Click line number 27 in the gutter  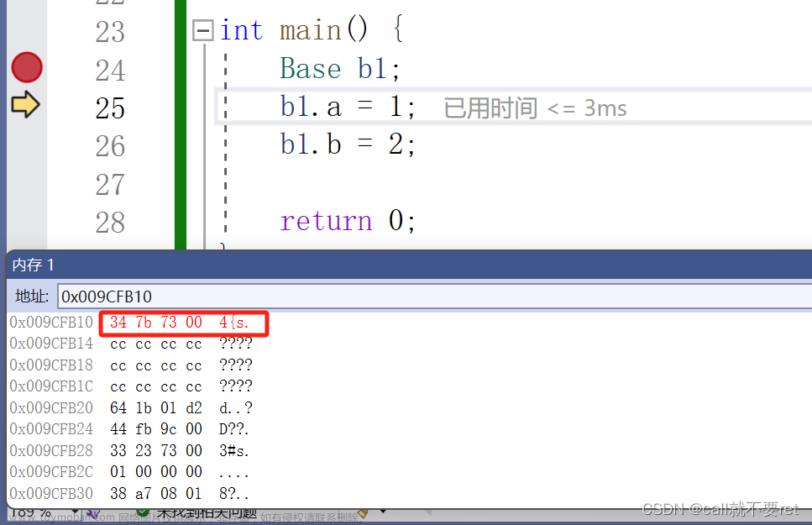coord(110,185)
